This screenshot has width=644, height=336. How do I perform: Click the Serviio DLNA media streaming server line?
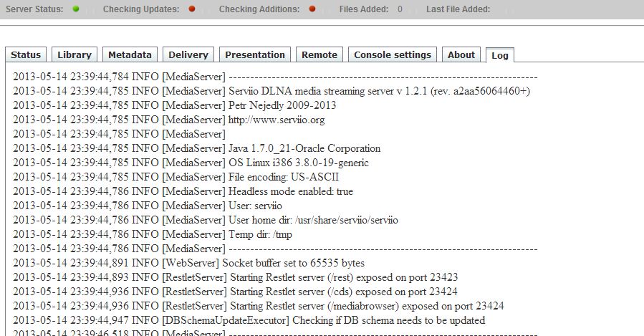tap(379, 91)
